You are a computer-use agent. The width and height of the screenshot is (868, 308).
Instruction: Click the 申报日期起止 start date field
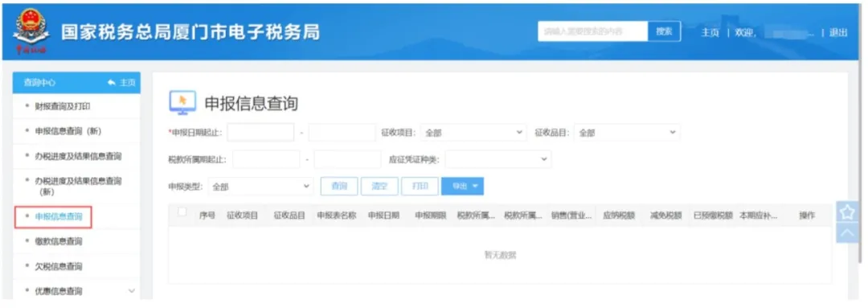[260, 133]
